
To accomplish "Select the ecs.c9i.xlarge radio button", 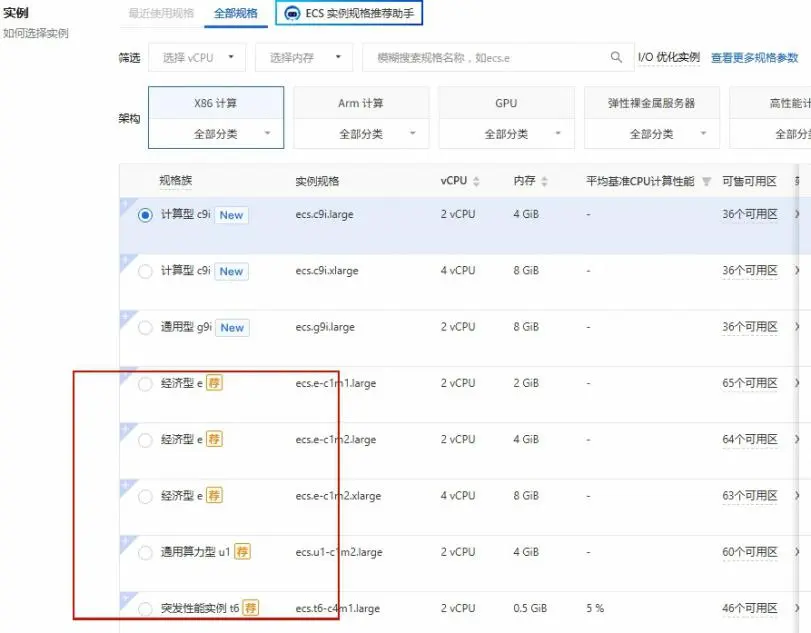I will click(x=145, y=271).
